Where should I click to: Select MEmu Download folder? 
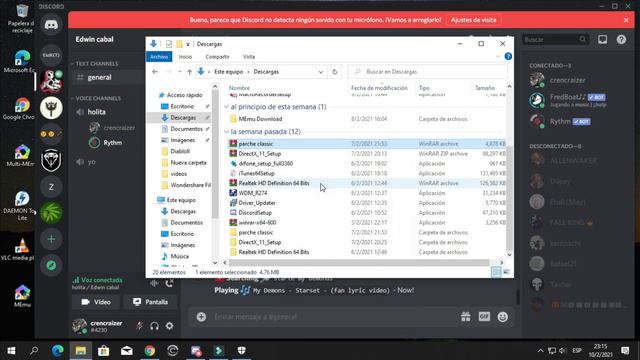pos(260,119)
